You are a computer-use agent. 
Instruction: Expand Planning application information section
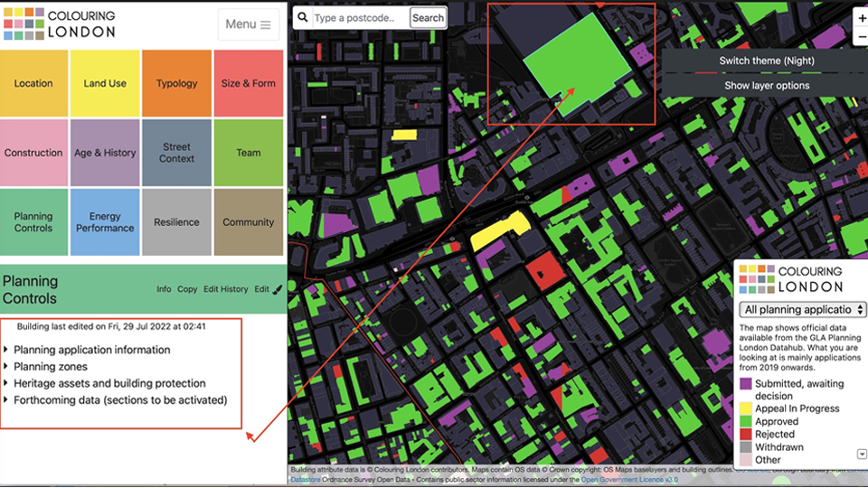click(x=91, y=350)
